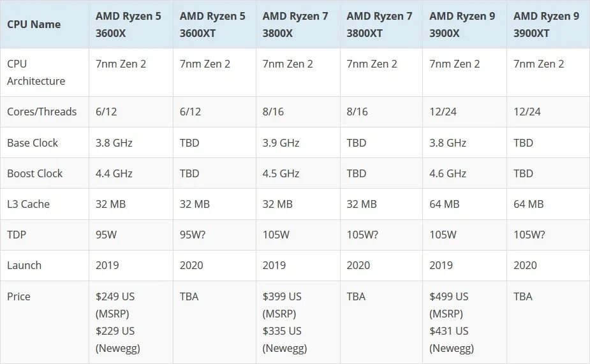Click the TDP row label
Image resolution: width=590 pixels, height=364 pixels.
pyautogui.click(x=17, y=235)
